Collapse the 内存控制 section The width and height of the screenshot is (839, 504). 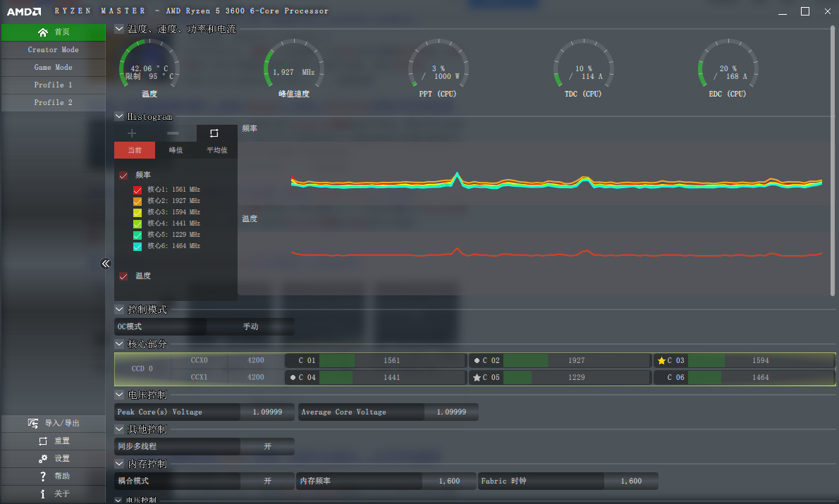pyautogui.click(x=119, y=463)
